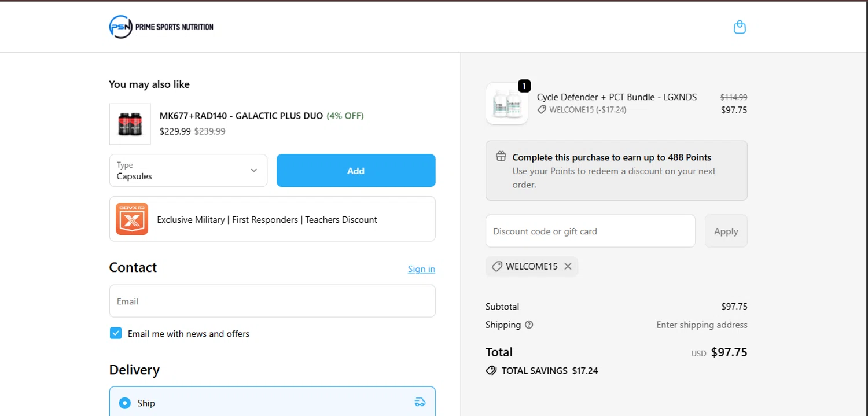Image resolution: width=868 pixels, height=416 pixels.
Task: Click the struck-through $114.99 price
Action: point(734,97)
